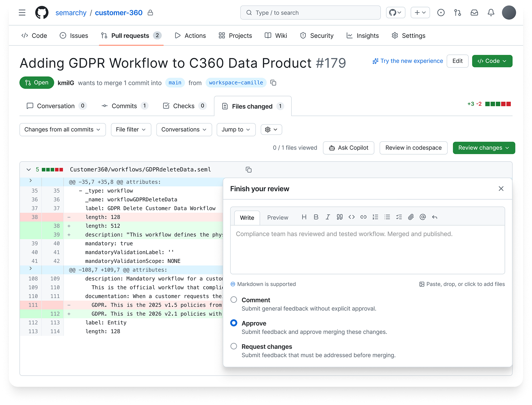Click Paste, drop, or click to add files
Viewport: 532px width, 405px height.
[x=462, y=284]
